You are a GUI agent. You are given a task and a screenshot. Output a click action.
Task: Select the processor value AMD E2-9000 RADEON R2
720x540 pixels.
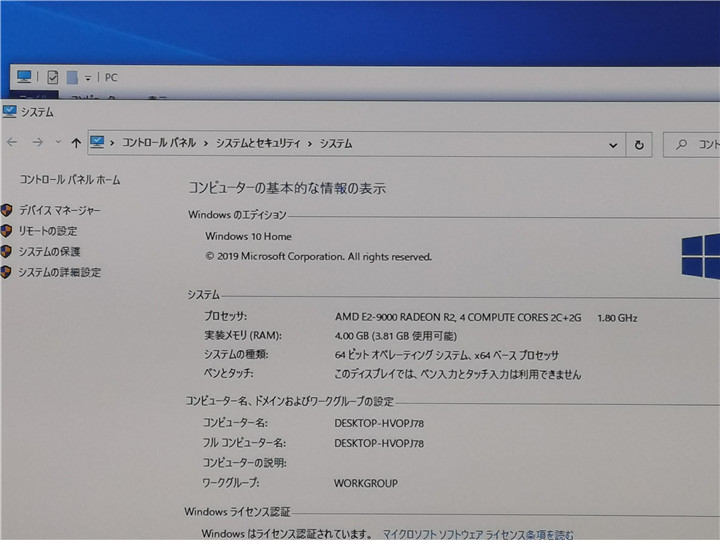[458, 317]
